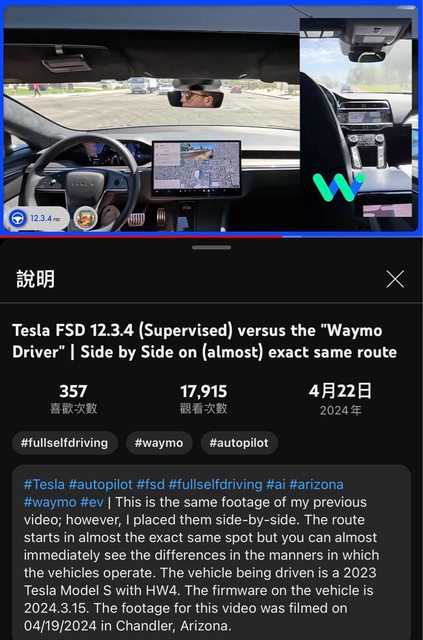Follow the #ai hashtag link

(276, 484)
